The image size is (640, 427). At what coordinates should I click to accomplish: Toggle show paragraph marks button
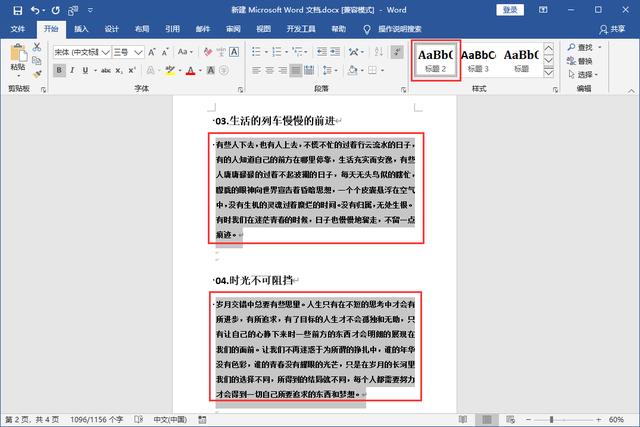pyautogui.click(x=397, y=52)
